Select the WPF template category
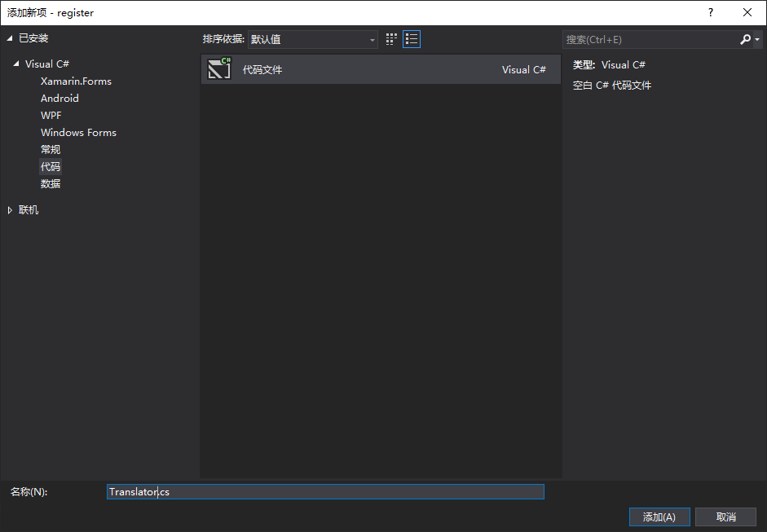The image size is (767, 532). tap(51, 115)
